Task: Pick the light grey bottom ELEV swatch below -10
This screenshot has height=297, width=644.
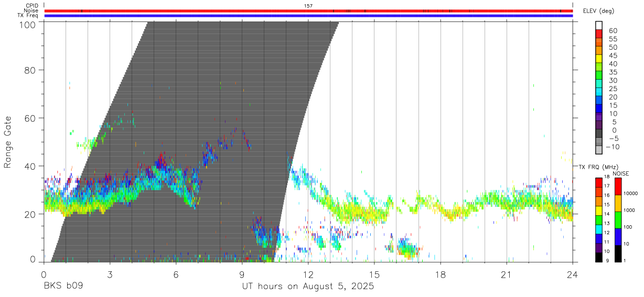Action: coord(599,150)
